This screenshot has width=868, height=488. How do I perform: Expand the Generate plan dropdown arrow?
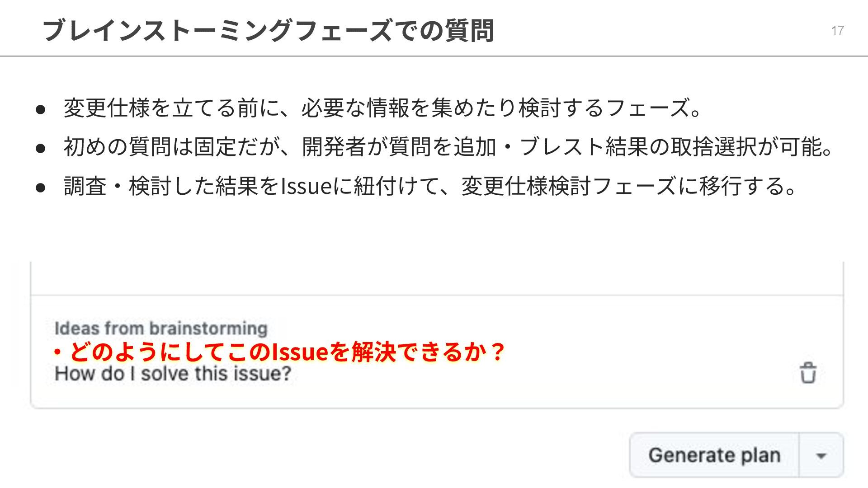tap(821, 455)
